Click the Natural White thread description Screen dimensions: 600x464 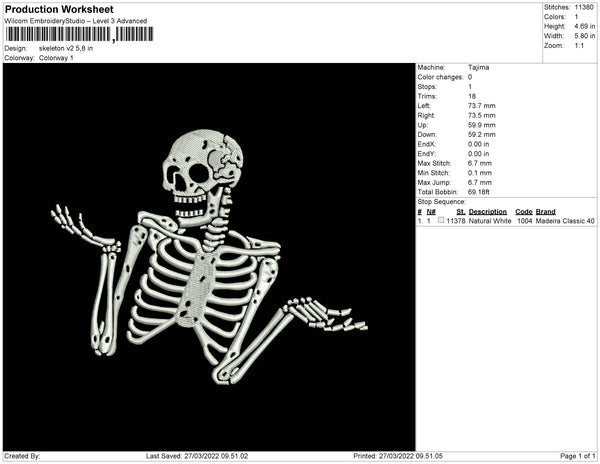pos(490,221)
